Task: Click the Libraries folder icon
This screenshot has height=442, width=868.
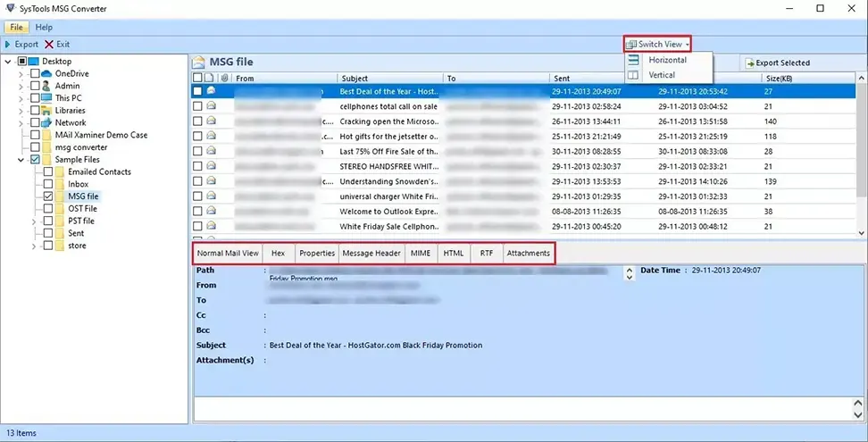Action: point(46,110)
